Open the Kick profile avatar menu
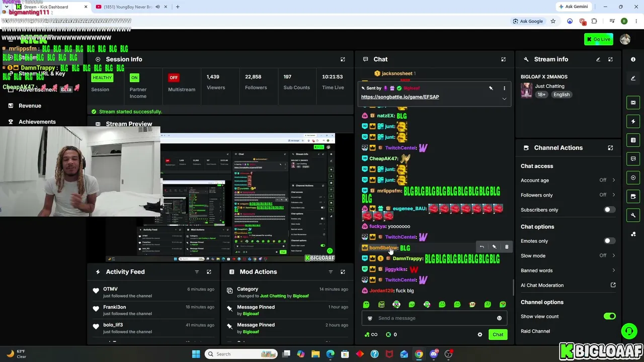The height and width of the screenshot is (362, 644). pos(625,39)
